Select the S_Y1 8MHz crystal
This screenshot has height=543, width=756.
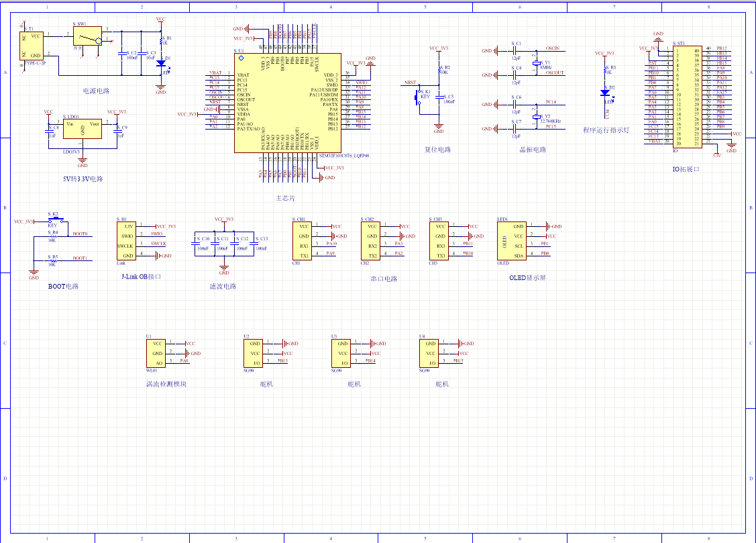tap(536, 63)
